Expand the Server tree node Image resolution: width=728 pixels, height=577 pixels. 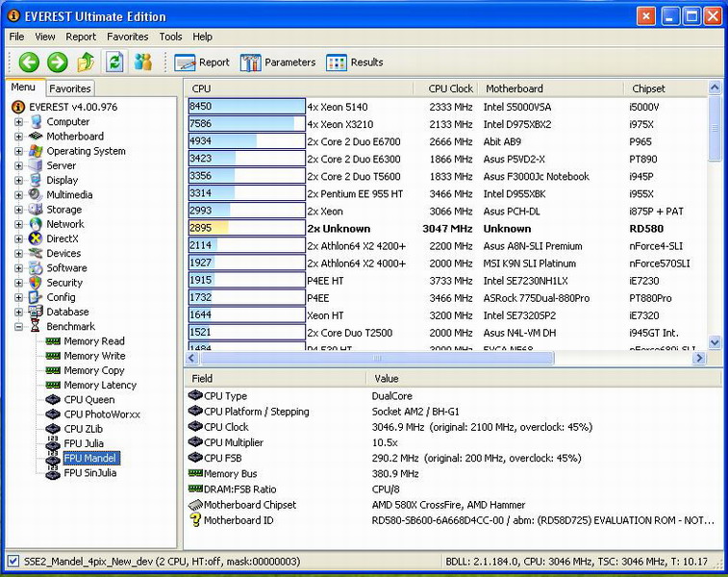(x=18, y=165)
